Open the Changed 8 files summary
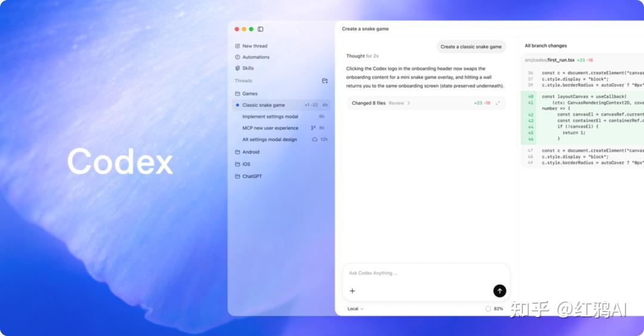This screenshot has width=644, height=336. pos(426,103)
